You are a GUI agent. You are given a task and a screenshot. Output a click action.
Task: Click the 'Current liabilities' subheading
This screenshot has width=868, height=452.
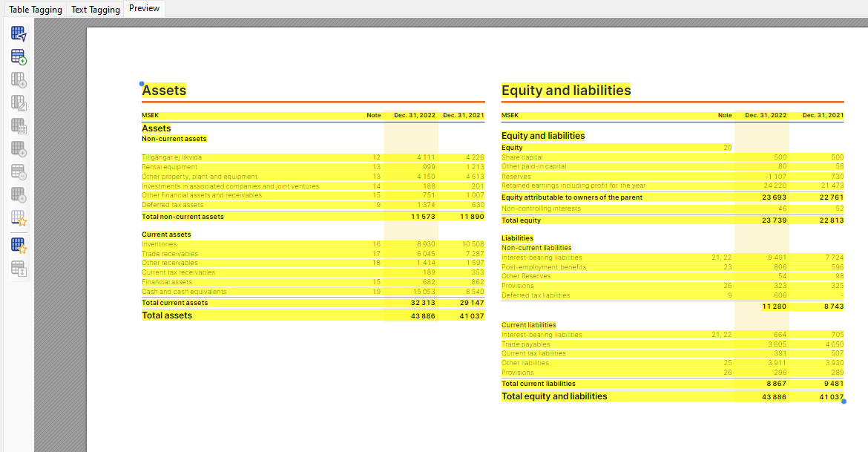(x=529, y=325)
